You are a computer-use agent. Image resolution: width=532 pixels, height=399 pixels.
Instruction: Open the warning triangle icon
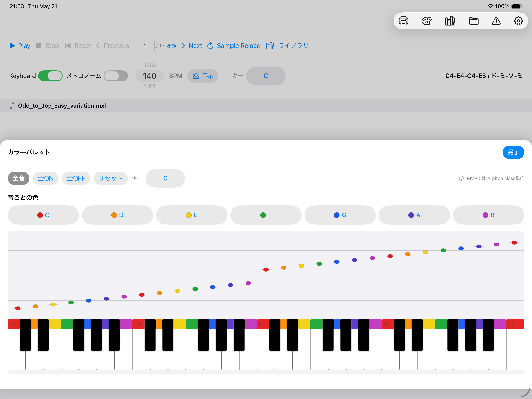tap(496, 21)
